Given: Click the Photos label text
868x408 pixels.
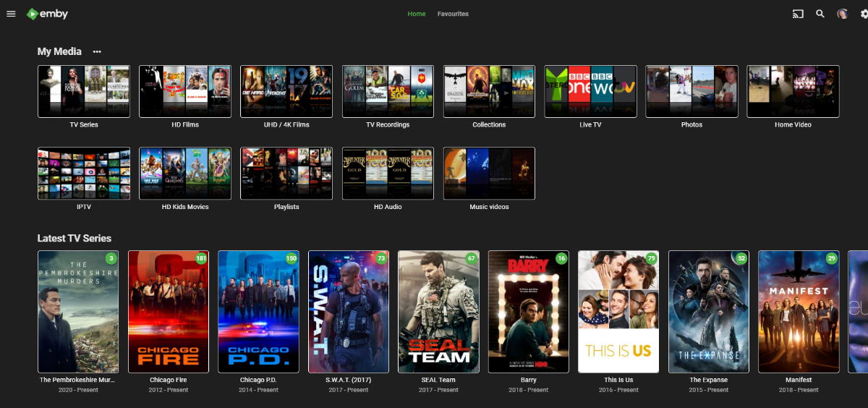Looking at the screenshot, I should [x=692, y=124].
